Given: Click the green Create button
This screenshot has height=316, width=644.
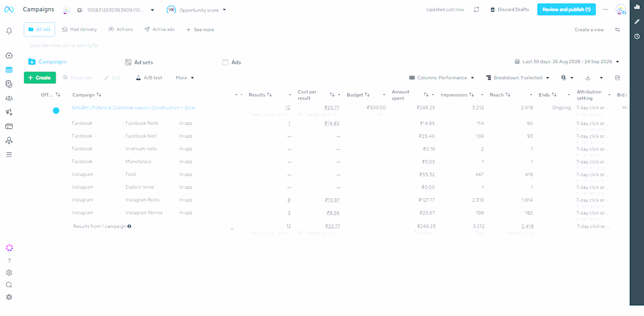Looking at the screenshot, I should [x=40, y=78].
